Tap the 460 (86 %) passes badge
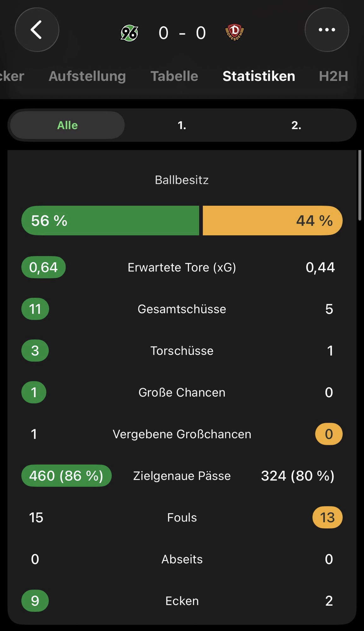This screenshot has height=631, width=364. click(x=66, y=476)
